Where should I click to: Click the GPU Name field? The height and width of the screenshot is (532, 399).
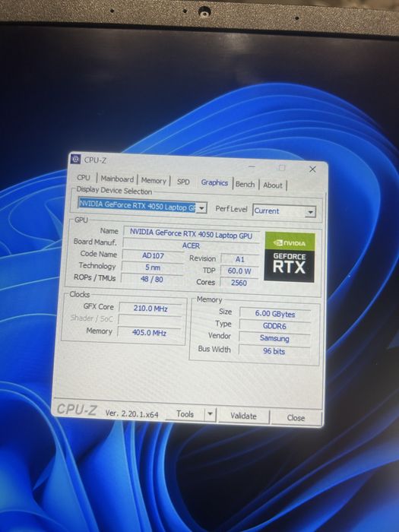(x=191, y=234)
